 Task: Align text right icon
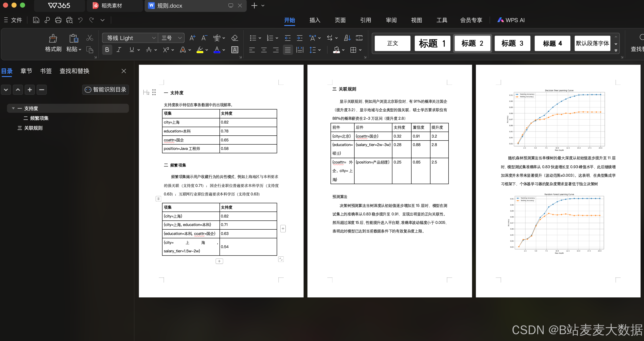[275, 50]
